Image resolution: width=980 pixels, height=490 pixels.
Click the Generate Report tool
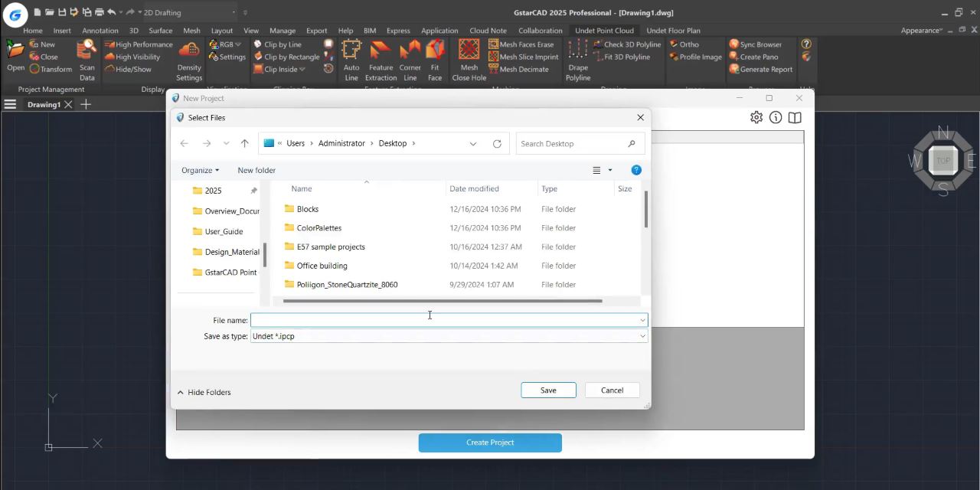point(761,69)
